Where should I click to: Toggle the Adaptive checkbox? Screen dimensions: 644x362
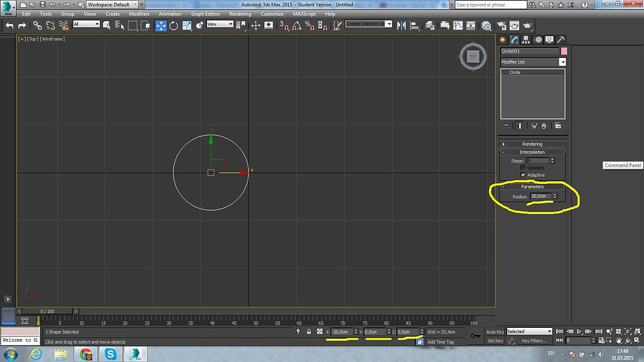coord(523,175)
